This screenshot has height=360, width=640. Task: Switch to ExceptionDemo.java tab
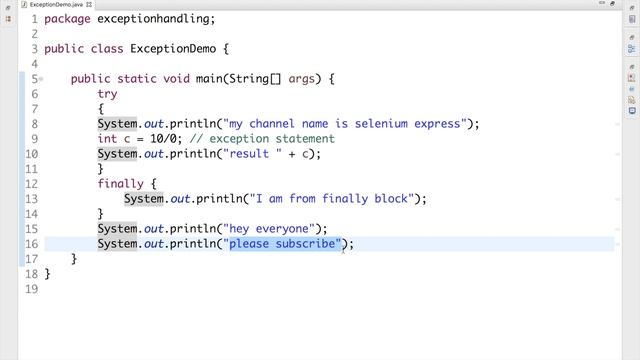point(56,4)
